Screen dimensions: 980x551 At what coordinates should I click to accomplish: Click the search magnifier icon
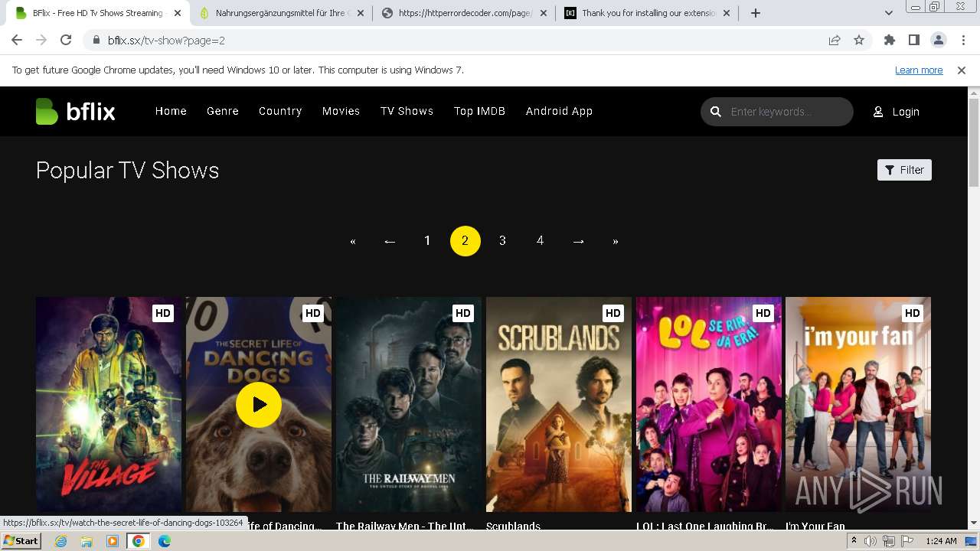coord(716,112)
